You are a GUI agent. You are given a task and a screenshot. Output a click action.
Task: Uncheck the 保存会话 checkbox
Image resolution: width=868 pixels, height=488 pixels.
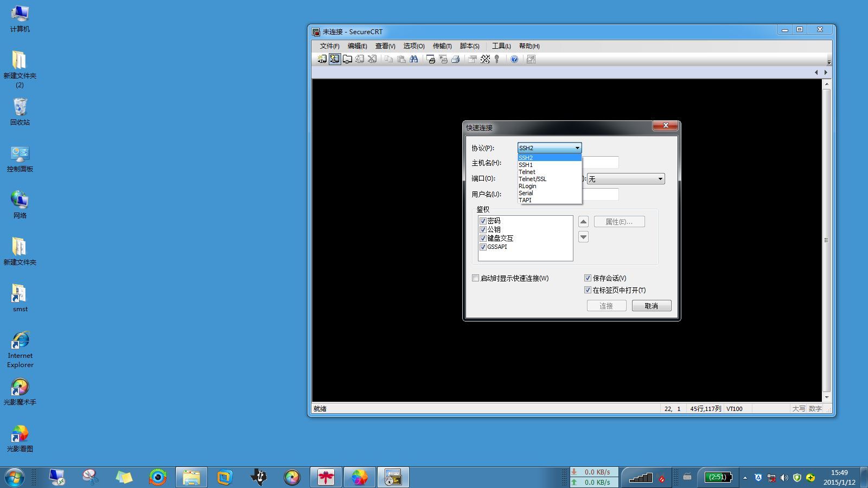pos(588,278)
